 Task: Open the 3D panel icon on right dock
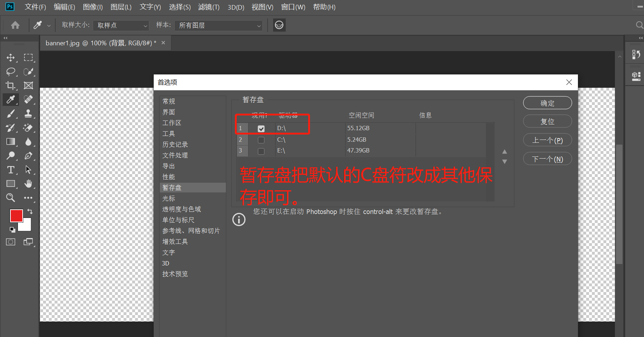click(x=636, y=76)
